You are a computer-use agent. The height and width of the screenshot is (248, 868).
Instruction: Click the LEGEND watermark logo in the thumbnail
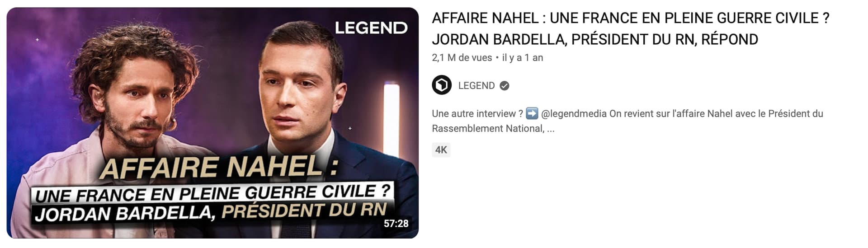coord(371,28)
